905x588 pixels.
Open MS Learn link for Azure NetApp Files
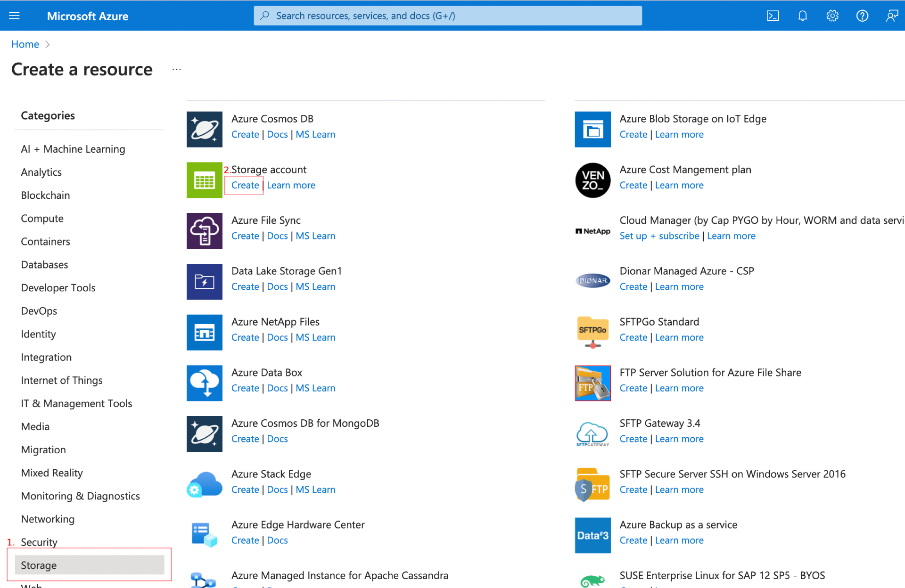(x=315, y=337)
